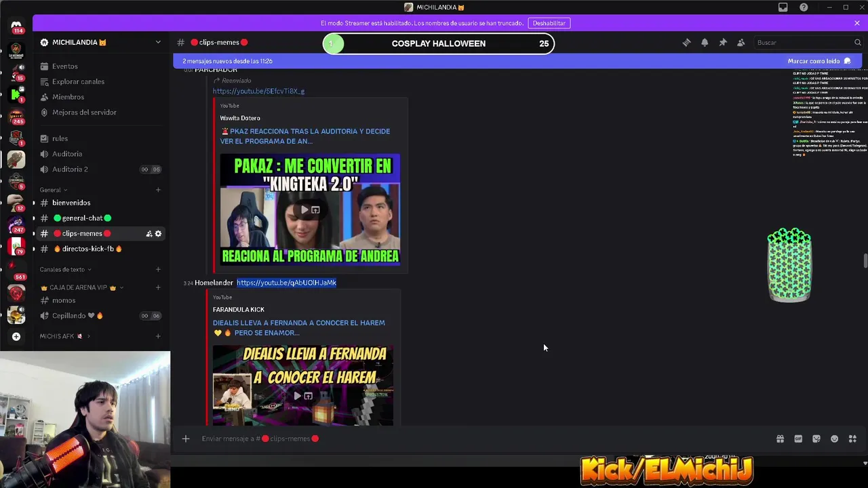Open apps launcher icon in message bar

click(853, 439)
